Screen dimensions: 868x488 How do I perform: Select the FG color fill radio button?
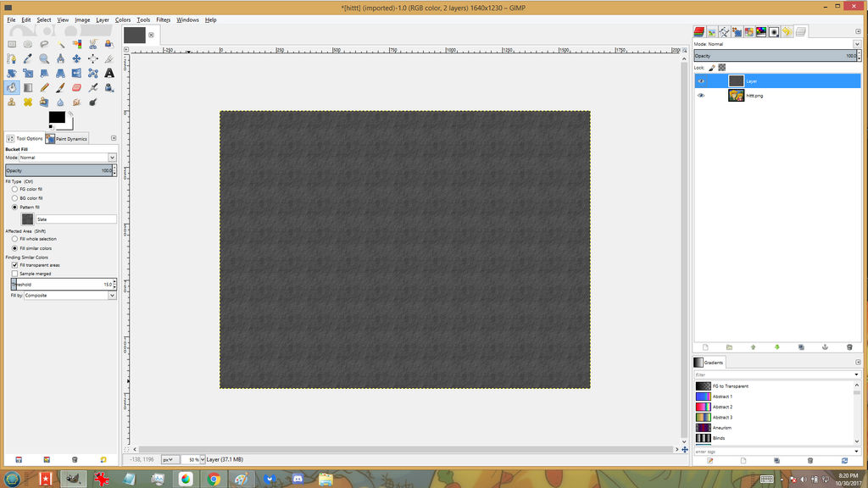[x=15, y=189]
